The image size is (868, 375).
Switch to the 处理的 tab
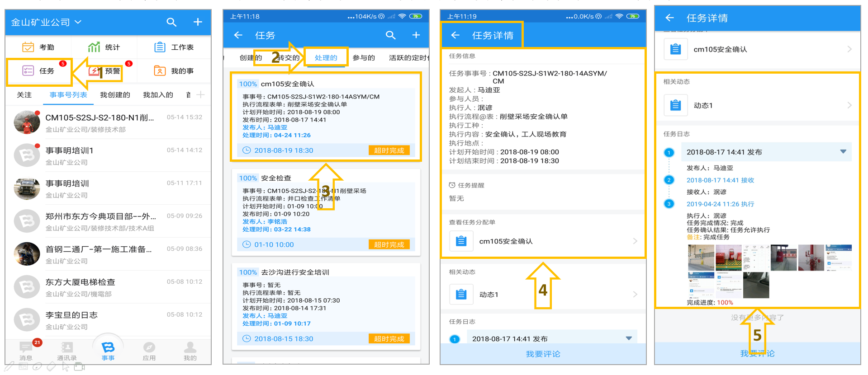[x=326, y=58]
